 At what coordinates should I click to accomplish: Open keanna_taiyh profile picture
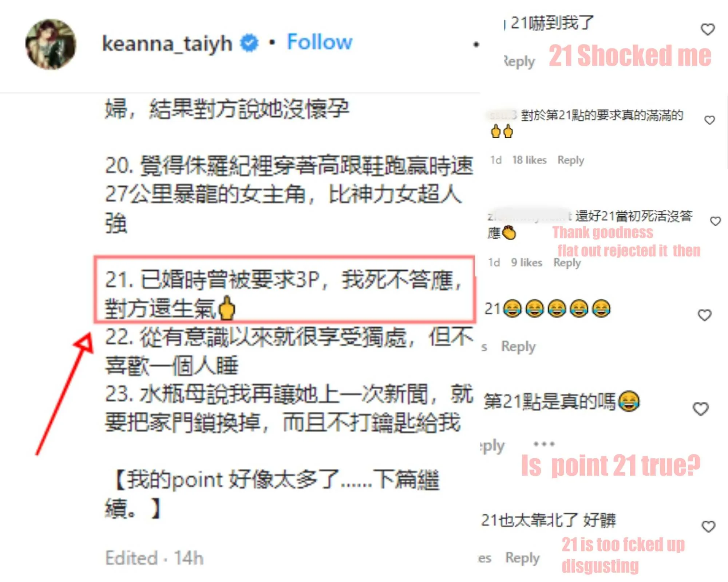51,44
